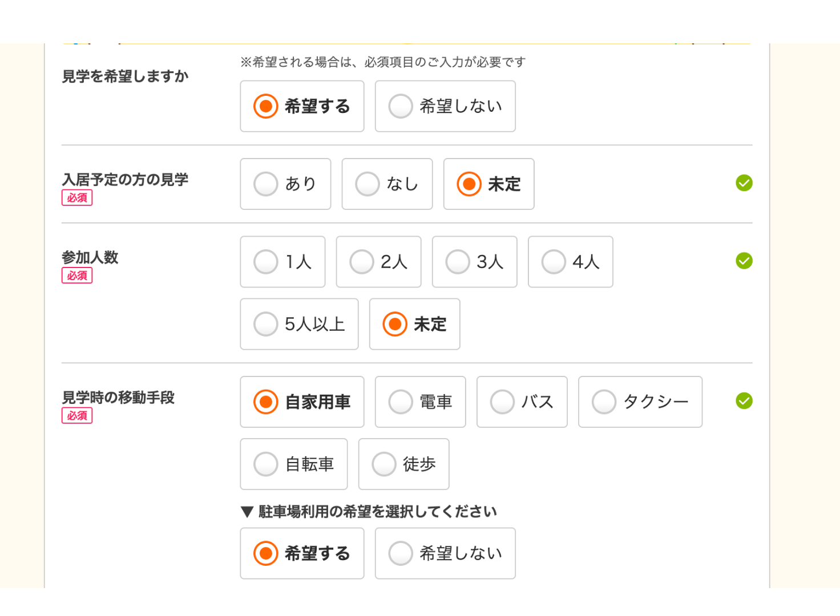Click the 必須 badge under 入居予定の方の見学
The width and height of the screenshot is (840, 616).
tap(76, 197)
